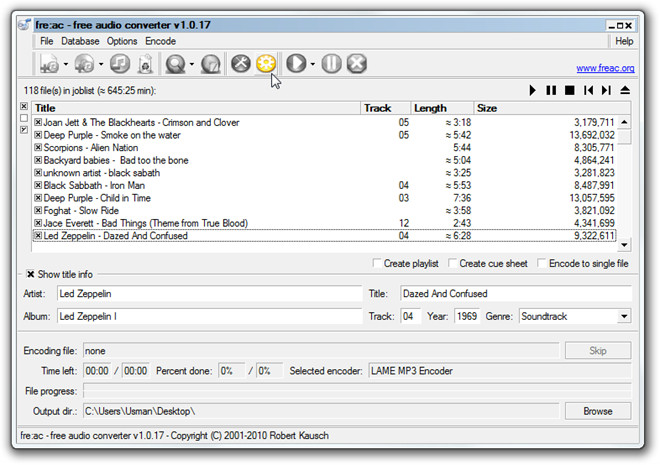The width and height of the screenshot is (660, 465).
Task: Click the eject disc icon
Action: pos(625,90)
